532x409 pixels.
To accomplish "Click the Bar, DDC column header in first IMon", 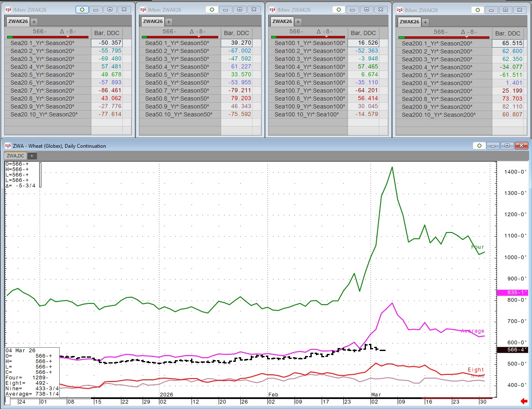I will pyautogui.click(x=107, y=33).
